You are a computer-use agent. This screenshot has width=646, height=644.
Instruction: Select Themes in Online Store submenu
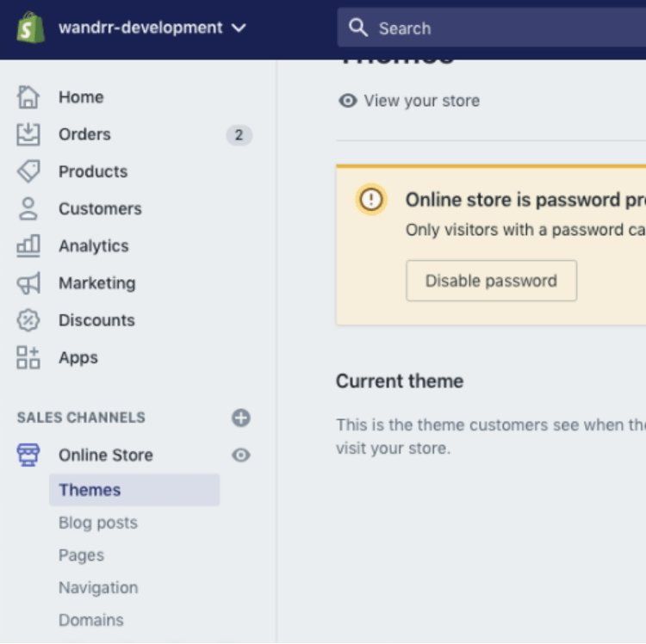point(90,490)
